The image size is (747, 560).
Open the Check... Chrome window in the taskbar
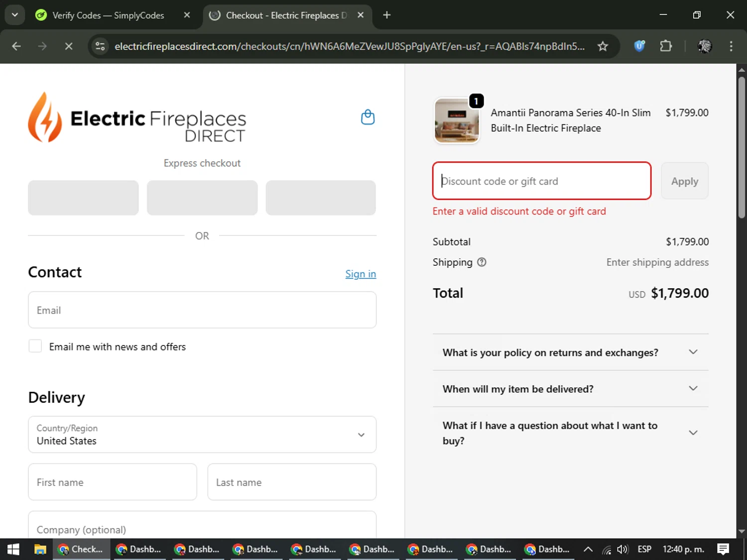(x=81, y=549)
